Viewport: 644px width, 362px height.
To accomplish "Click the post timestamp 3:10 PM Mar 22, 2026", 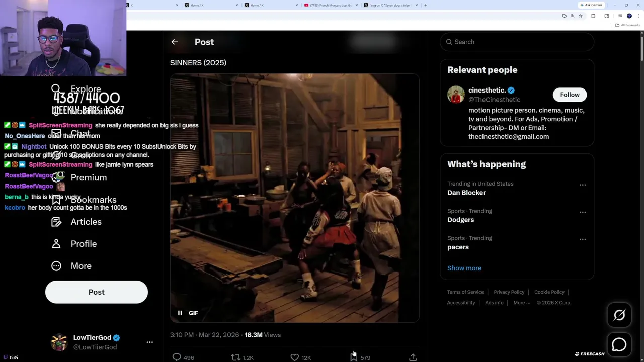I will 205,335.
